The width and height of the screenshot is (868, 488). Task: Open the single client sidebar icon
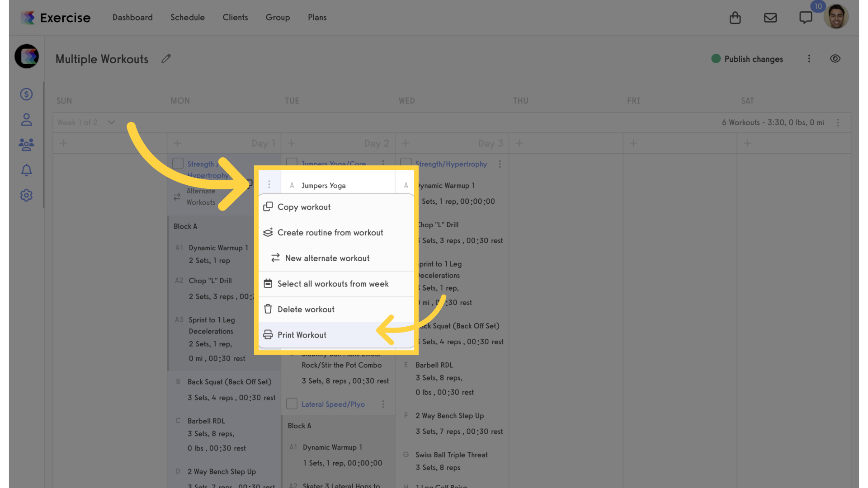coord(26,119)
